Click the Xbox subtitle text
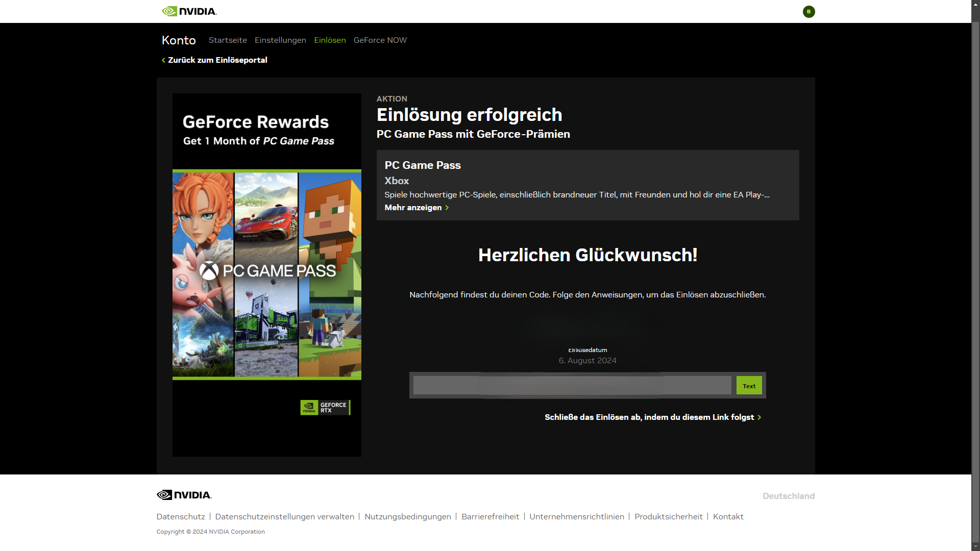The width and height of the screenshot is (980, 551). [397, 181]
